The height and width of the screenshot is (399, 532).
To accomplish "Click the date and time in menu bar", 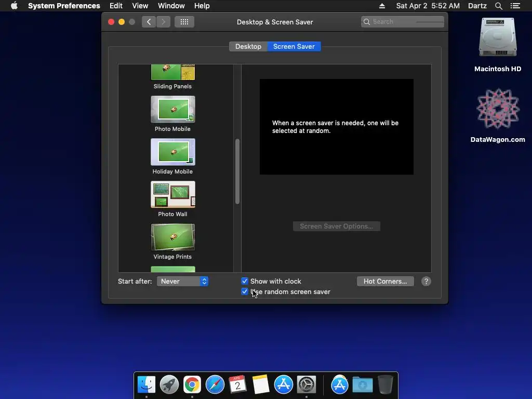I will point(428,6).
